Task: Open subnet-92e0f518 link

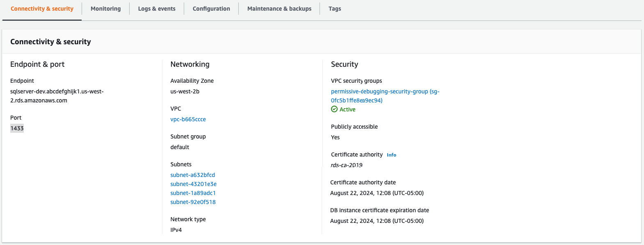Action: click(x=193, y=202)
